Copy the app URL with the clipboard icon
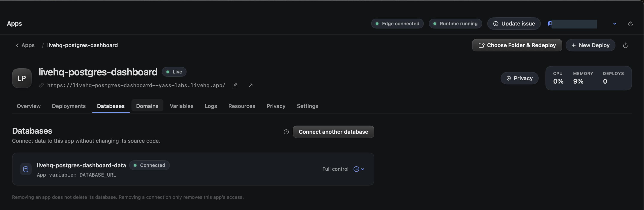Image resolution: width=644 pixels, height=210 pixels. coord(235,85)
